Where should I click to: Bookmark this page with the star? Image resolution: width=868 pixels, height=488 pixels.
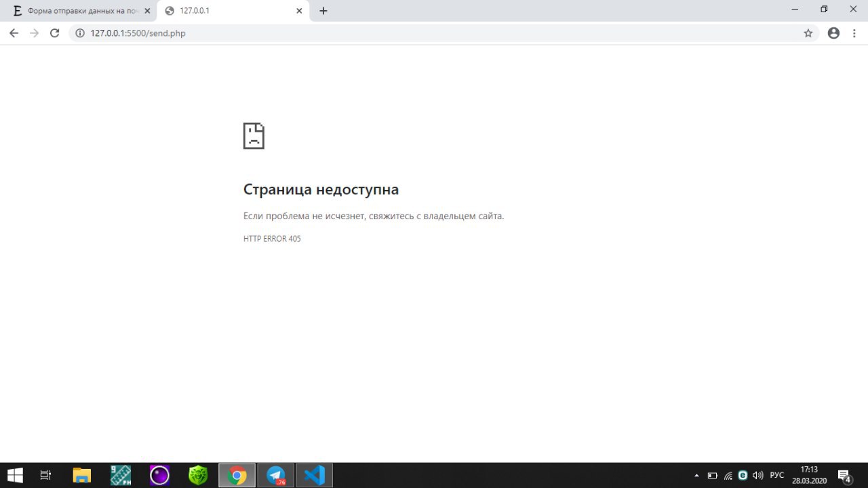[x=808, y=33]
